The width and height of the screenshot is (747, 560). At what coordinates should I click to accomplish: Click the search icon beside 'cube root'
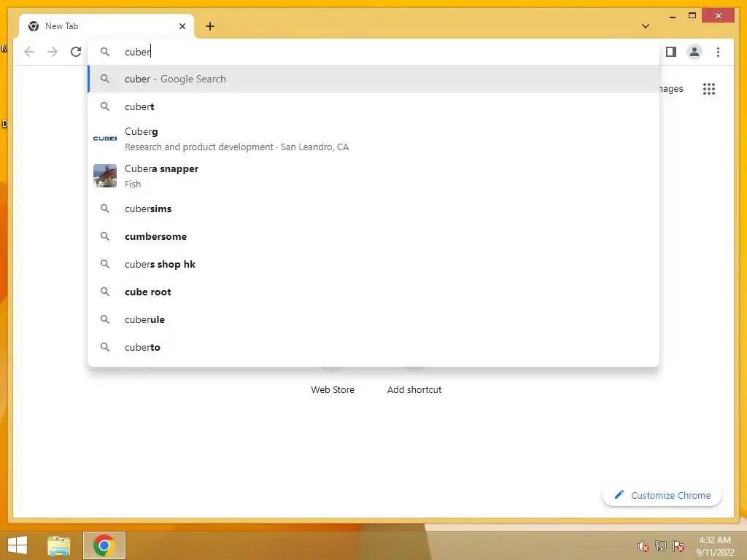click(x=105, y=292)
